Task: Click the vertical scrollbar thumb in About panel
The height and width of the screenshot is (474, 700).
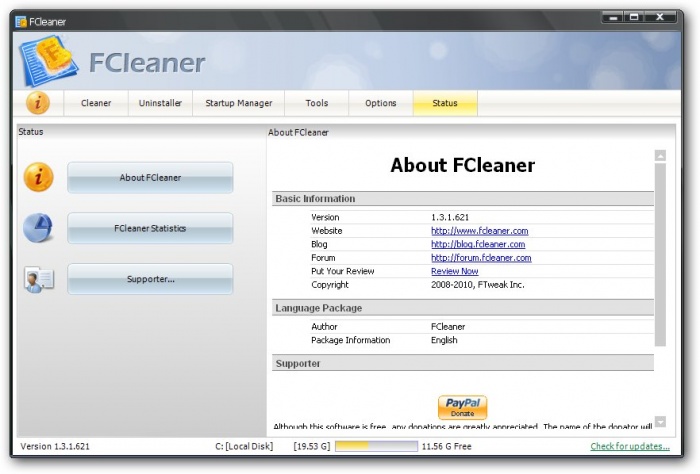Action: click(660, 254)
